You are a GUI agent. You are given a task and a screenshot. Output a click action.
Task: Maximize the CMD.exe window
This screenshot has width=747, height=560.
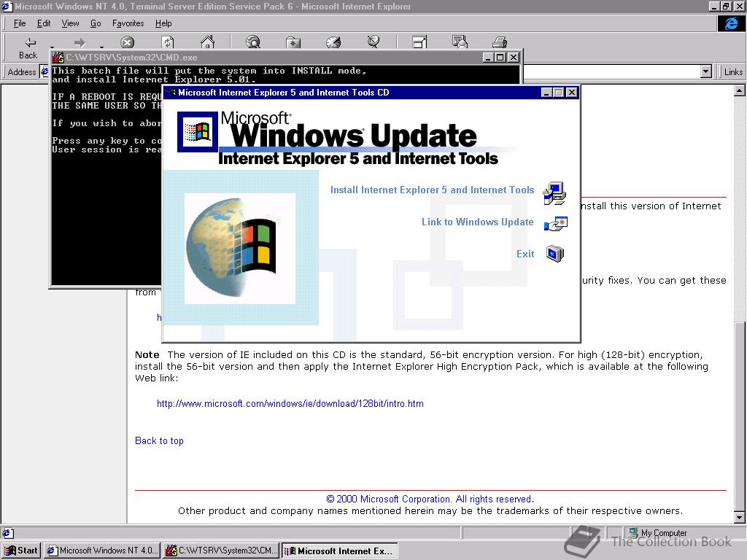[x=500, y=57]
